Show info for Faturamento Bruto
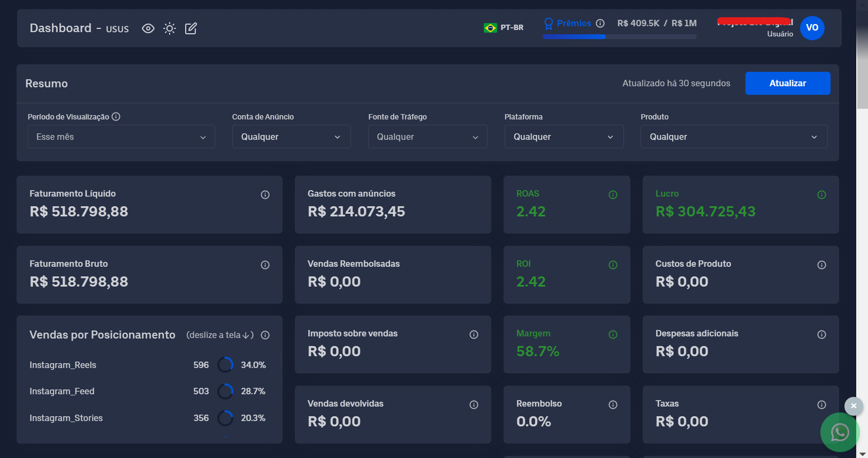 pos(265,265)
